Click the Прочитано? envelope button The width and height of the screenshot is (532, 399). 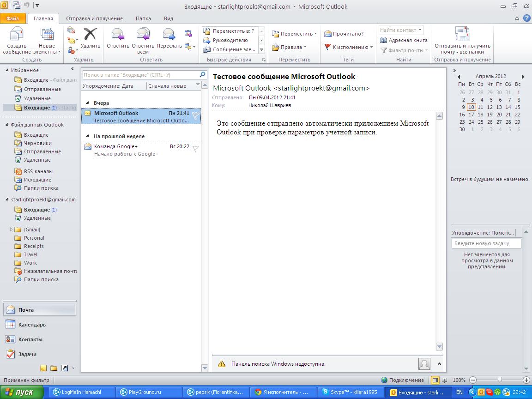click(344, 34)
